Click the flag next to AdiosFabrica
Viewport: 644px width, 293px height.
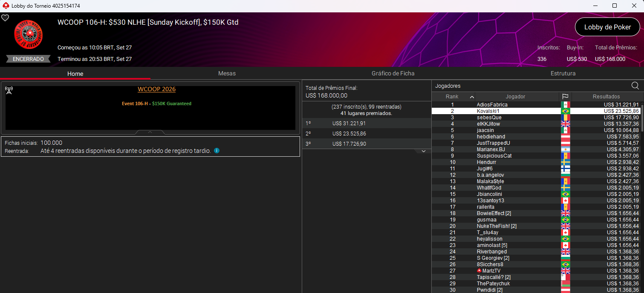tap(565, 105)
